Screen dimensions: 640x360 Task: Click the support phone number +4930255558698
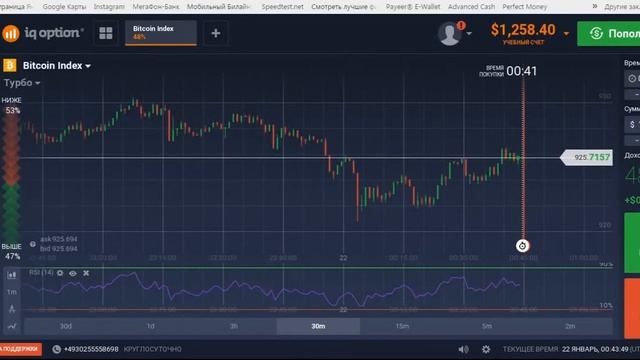point(91,349)
